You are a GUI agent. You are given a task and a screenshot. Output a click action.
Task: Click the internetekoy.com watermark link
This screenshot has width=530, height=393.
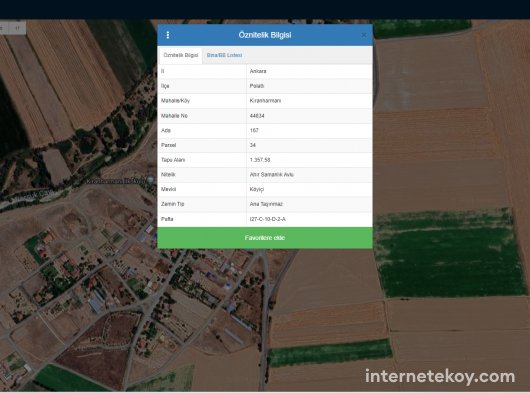(x=440, y=376)
